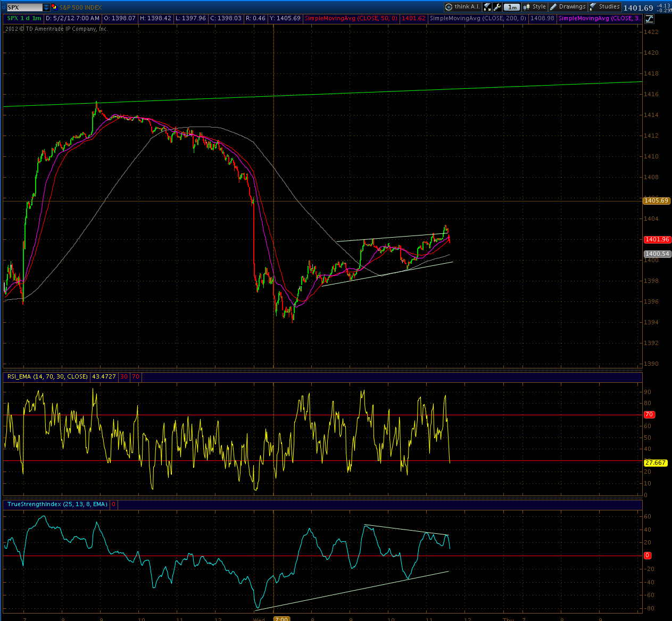Open the Studies menu
This screenshot has width=672, height=621.
pos(605,7)
